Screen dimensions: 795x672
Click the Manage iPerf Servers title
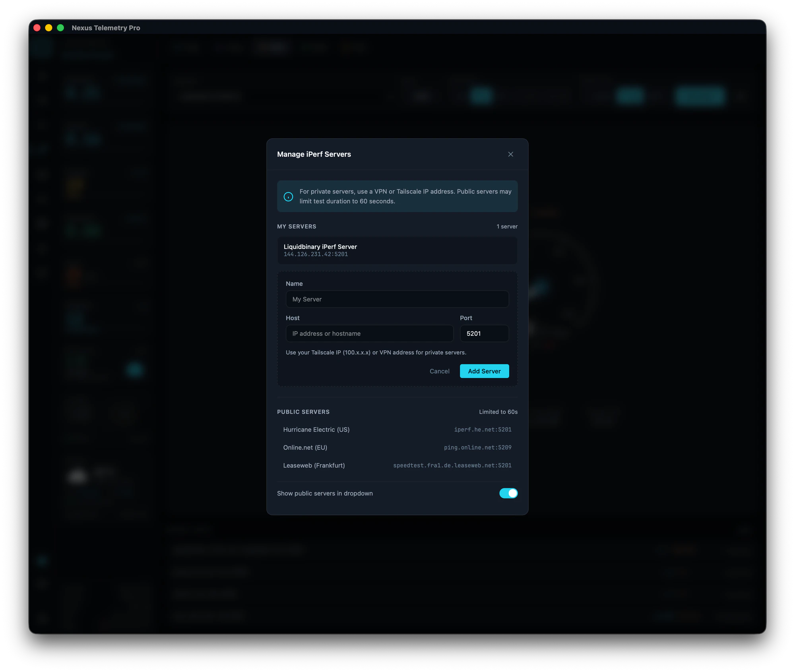pos(314,154)
